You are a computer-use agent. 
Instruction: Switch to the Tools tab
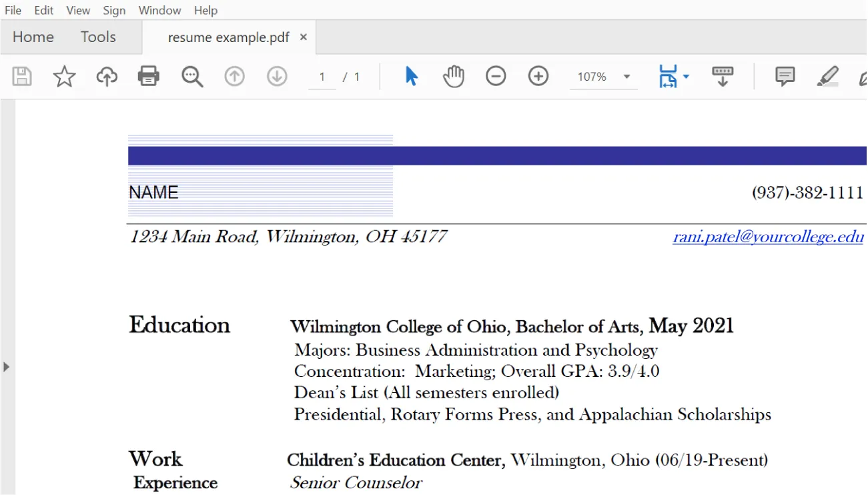pos(98,37)
